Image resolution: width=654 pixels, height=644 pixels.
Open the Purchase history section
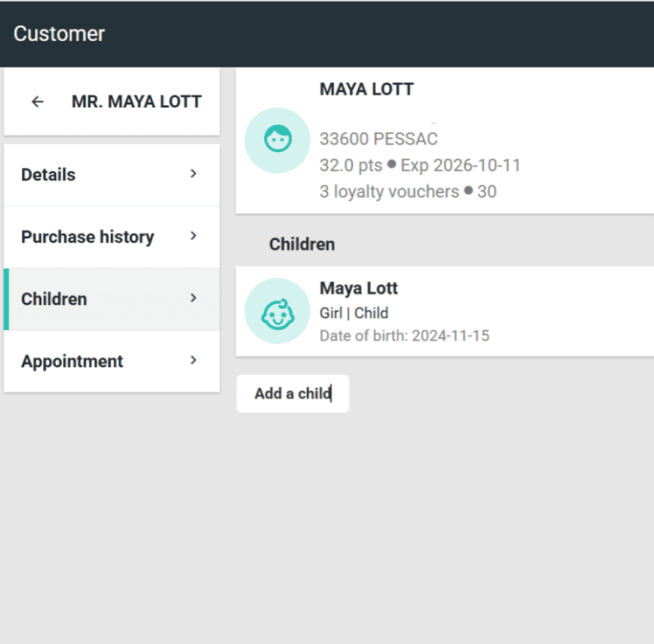pos(87,237)
